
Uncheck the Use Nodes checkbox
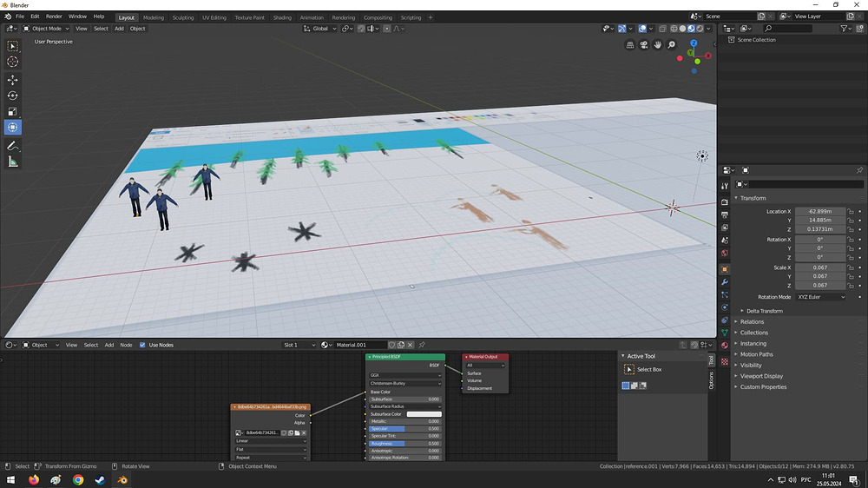click(x=142, y=345)
